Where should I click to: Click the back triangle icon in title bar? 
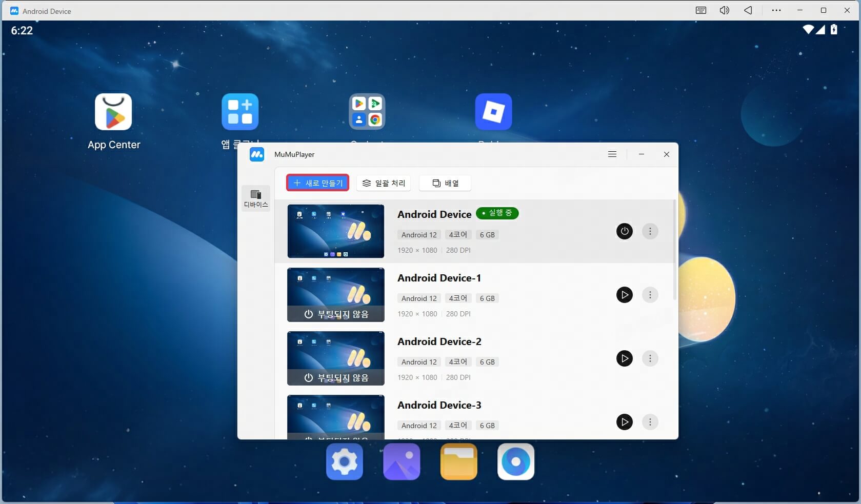click(x=748, y=10)
